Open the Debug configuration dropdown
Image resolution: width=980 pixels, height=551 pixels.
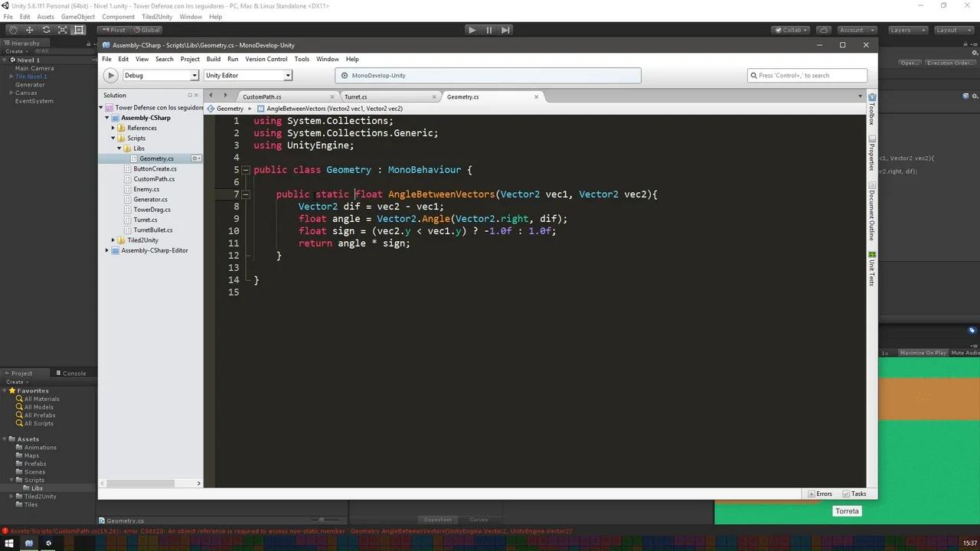pyautogui.click(x=194, y=75)
